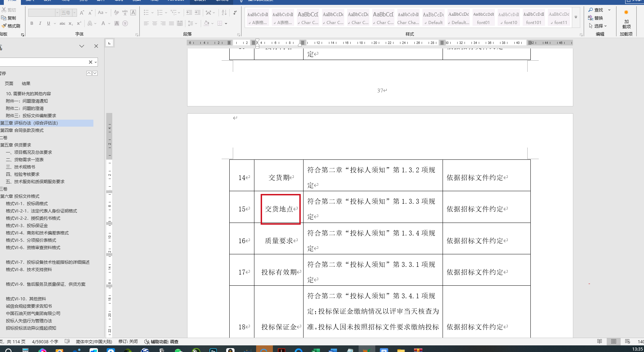Screen dimensions: 644x352
Task: Apply font color A button
Action: click(103, 23)
